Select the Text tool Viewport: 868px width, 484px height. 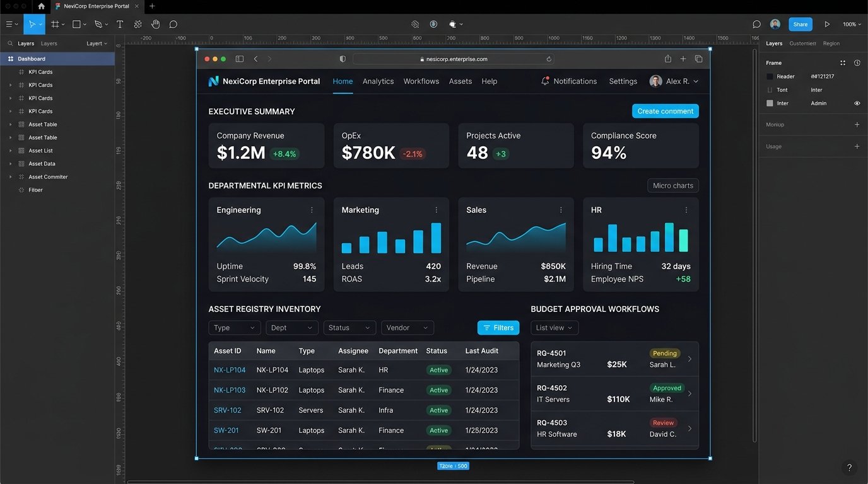pyautogui.click(x=120, y=24)
